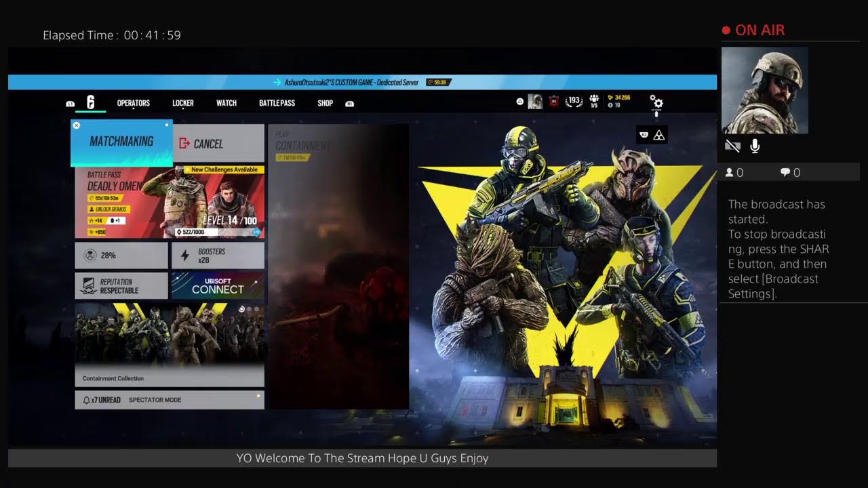Viewport: 868px width, 488px height.
Task: Click the LEVEL 14/100 text
Action: click(x=230, y=220)
